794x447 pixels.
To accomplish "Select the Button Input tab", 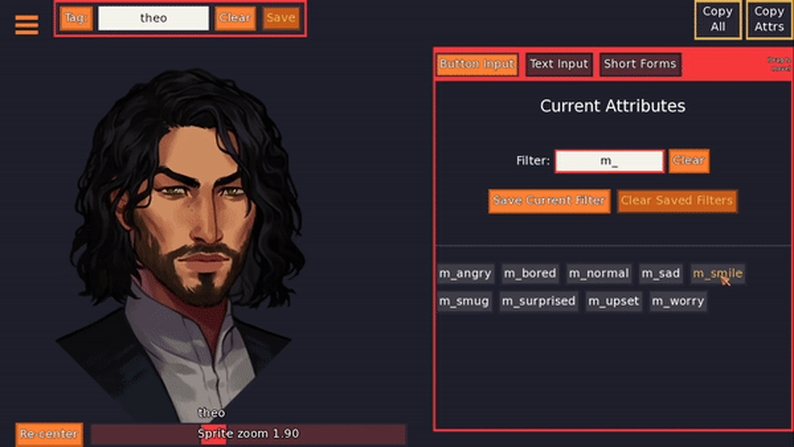I will [x=477, y=64].
